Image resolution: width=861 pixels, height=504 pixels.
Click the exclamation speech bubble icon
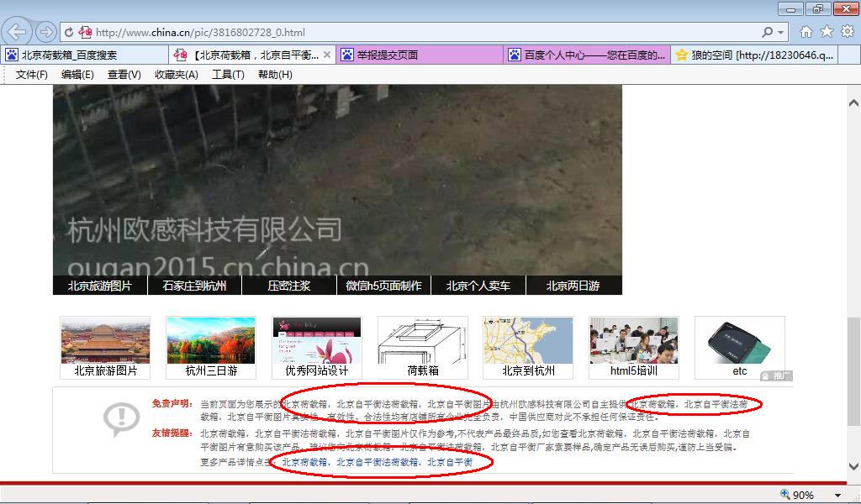coord(121,419)
